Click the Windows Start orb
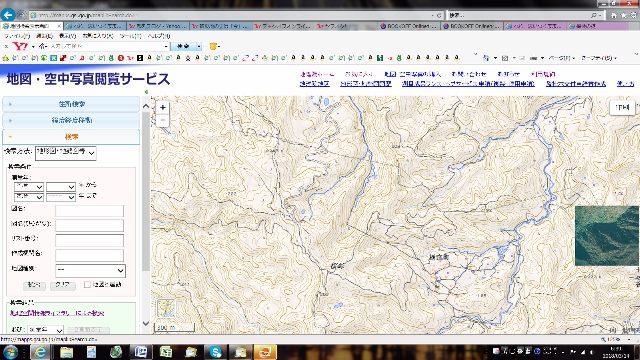The image size is (640, 360). click(11, 352)
